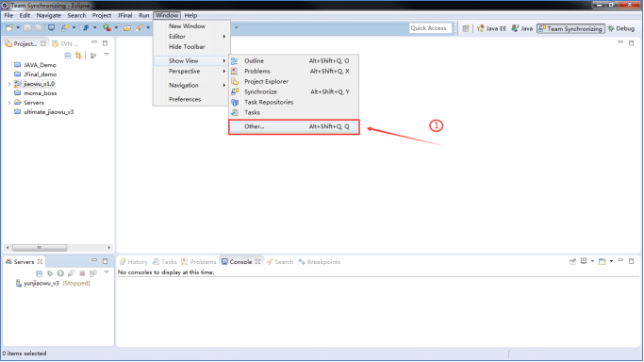This screenshot has height=362, width=644.
Task: Open the Perspective submenu arrow
Action: point(224,72)
